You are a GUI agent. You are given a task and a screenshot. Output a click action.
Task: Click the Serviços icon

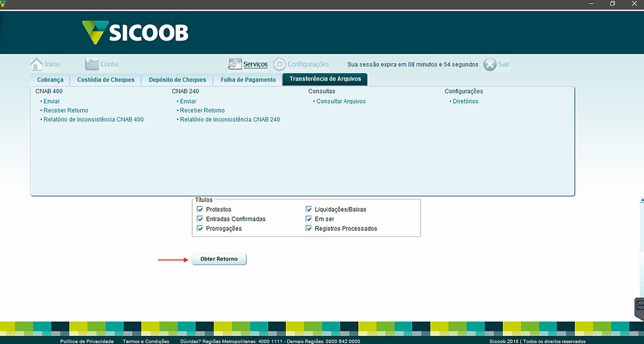pos(235,64)
